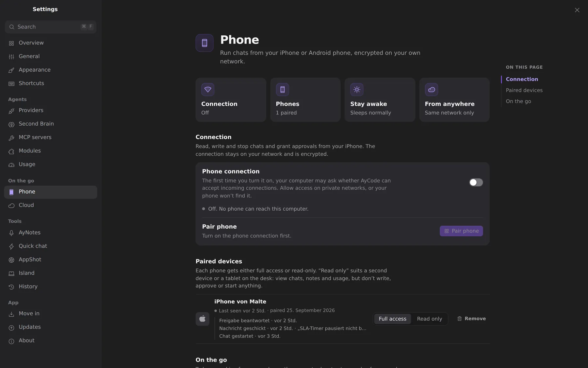The width and height of the screenshot is (588, 368).
Task: Open the Overview grid icon in sidebar
Action: point(11,43)
